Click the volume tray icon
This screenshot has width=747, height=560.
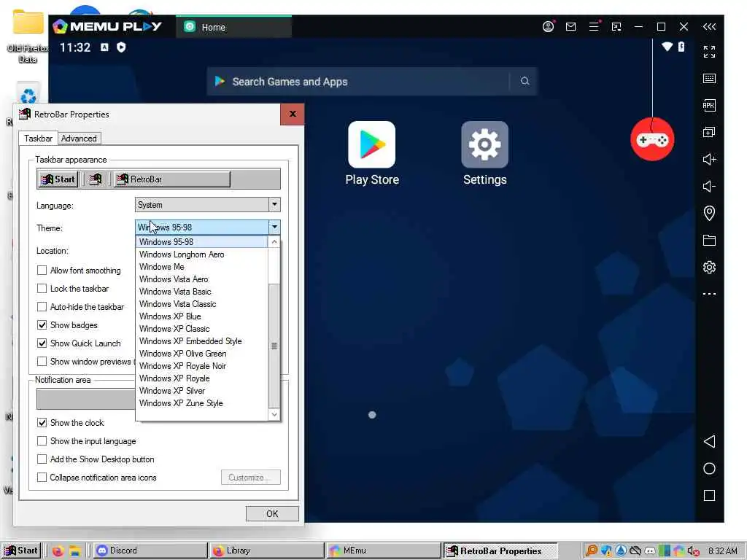pyautogui.click(x=693, y=551)
